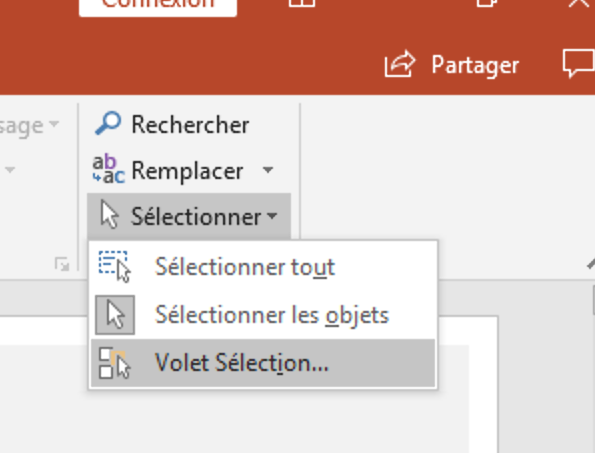Click the Partager button
This screenshot has height=453, width=595.
tap(452, 64)
